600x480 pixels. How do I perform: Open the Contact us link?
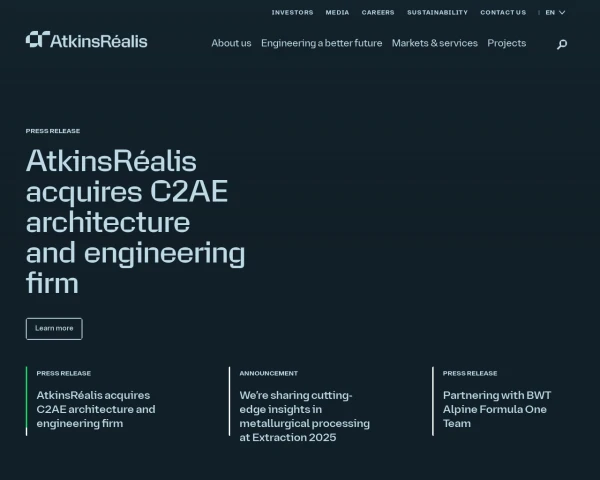(503, 13)
